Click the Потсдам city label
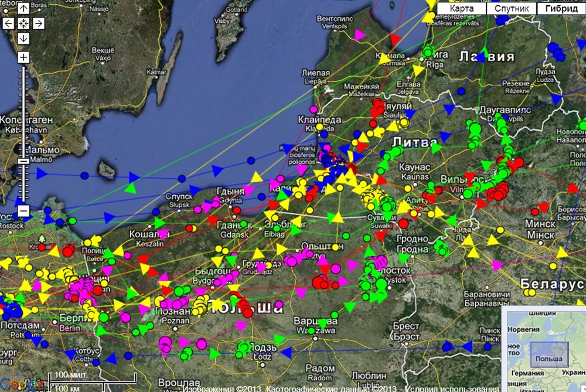The width and height of the screenshot is (586, 392). 20,325
